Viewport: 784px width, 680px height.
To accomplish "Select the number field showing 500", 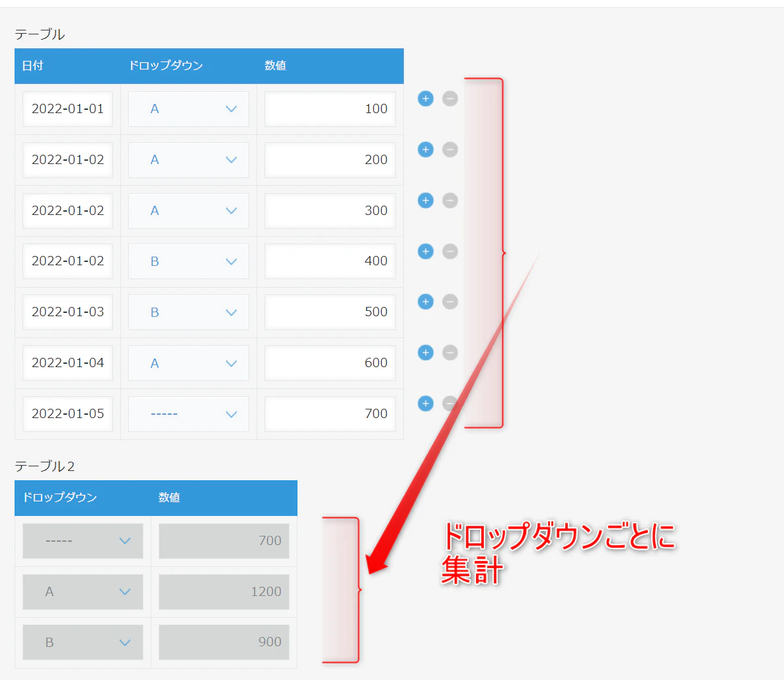I will pos(330,312).
